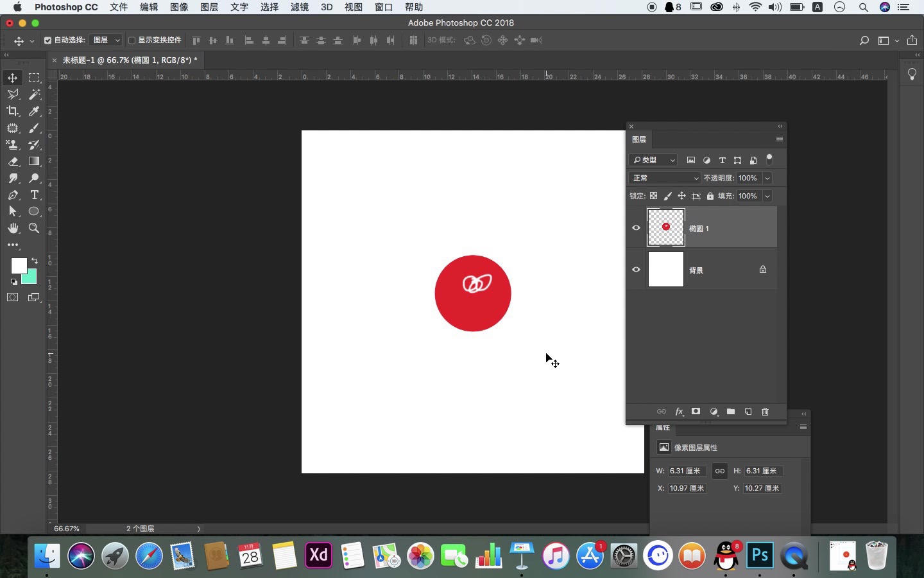Toggle the 自动选择 checkbox
The height and width of the screenshot is (578, 924).
click(47, 40)
